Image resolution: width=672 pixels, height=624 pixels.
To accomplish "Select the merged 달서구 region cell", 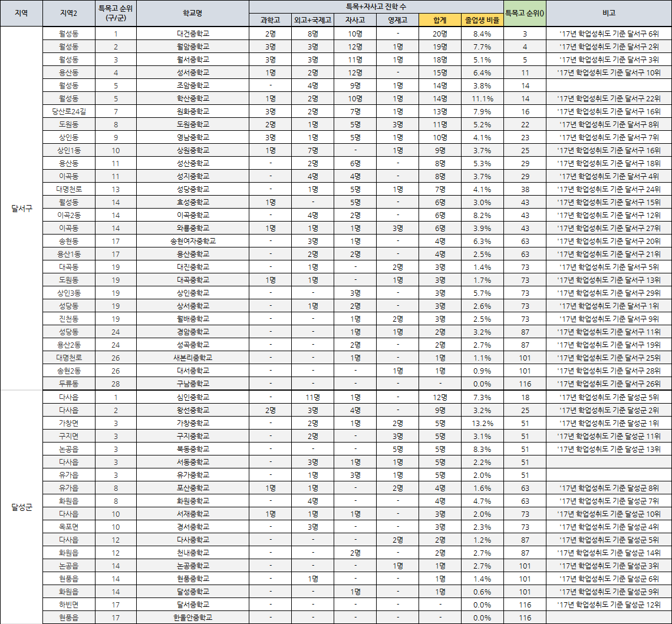I will tap(21, 209).
